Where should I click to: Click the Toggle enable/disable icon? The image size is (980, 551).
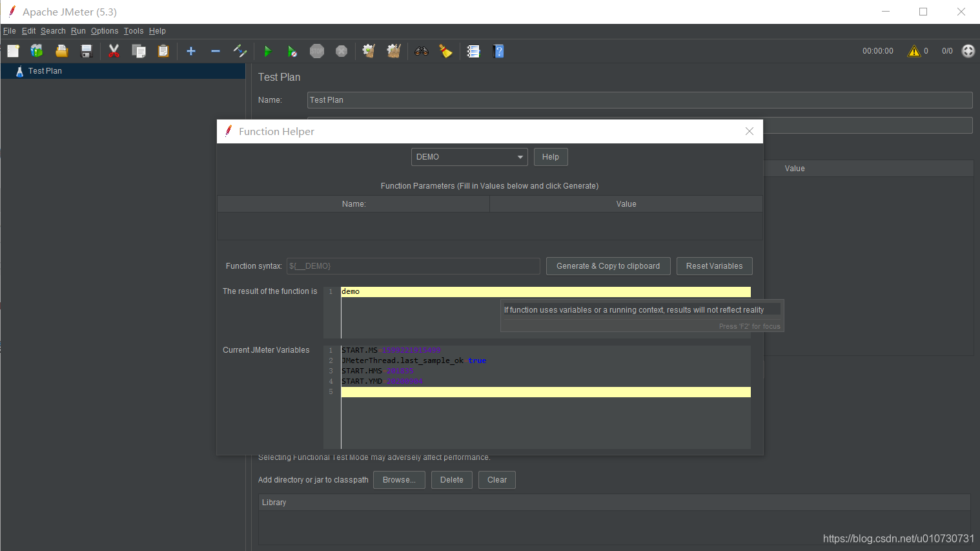click(x=240, y=51)
